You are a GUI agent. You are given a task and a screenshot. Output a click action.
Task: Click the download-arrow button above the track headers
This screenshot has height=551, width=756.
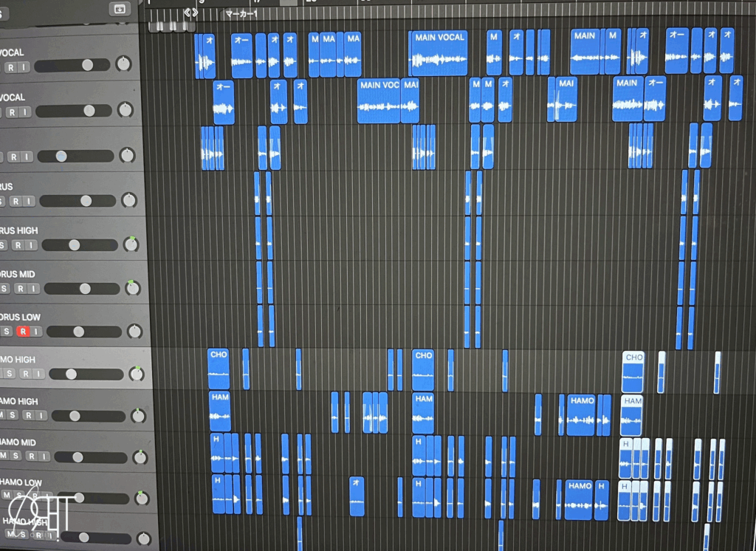coord(118,9)
